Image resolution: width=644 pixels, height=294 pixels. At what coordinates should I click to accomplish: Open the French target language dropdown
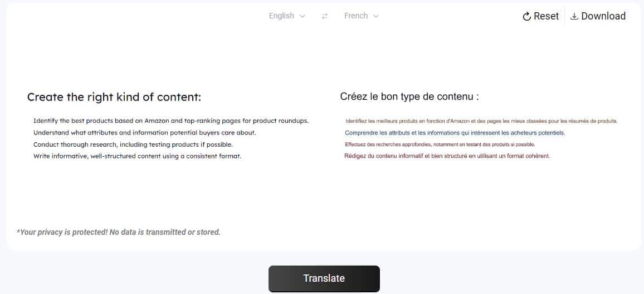356,16
